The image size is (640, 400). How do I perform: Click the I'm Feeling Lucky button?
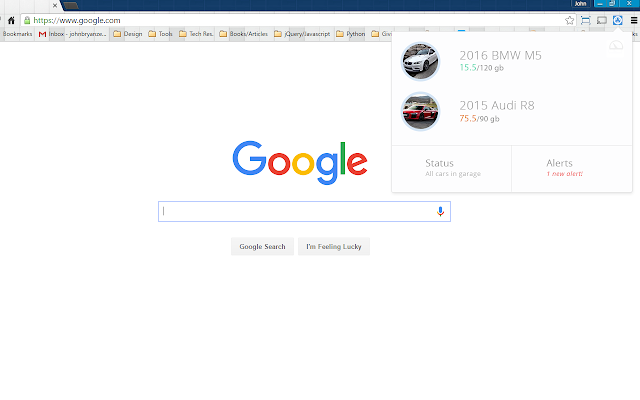click(334, 247)
